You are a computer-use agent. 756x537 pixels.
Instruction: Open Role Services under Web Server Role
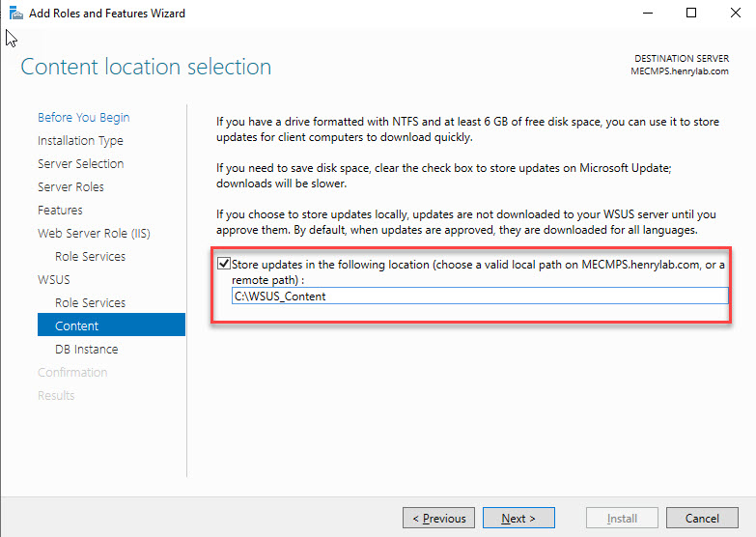(90, 257)
